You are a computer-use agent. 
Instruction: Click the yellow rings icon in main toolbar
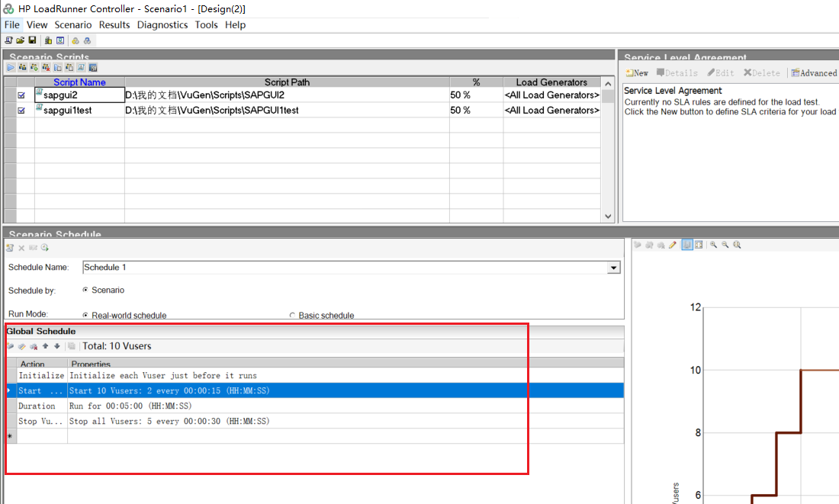point(76,40)
